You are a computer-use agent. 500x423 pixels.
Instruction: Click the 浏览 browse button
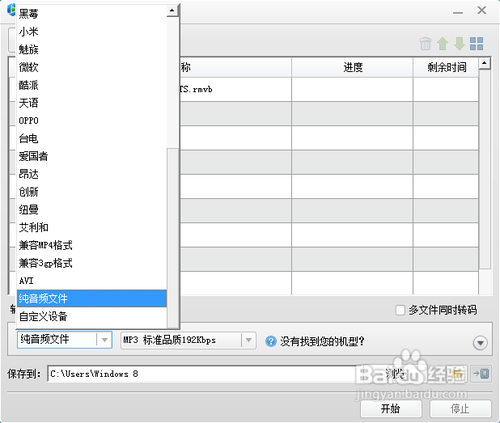[x=395, y=374]
